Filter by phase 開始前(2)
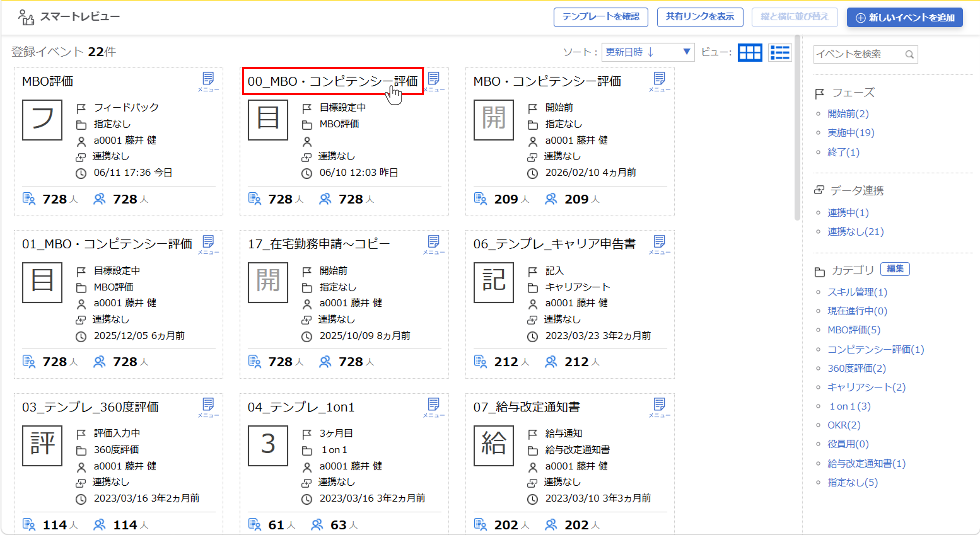Viewport: 980px width, 535px height. tap(848, 114)
